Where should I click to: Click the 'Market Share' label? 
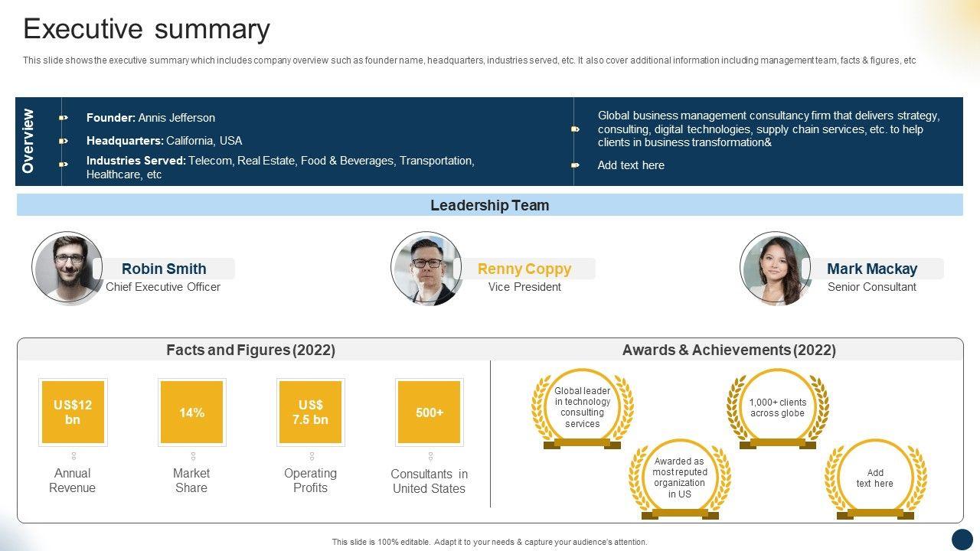coord(191,481)
